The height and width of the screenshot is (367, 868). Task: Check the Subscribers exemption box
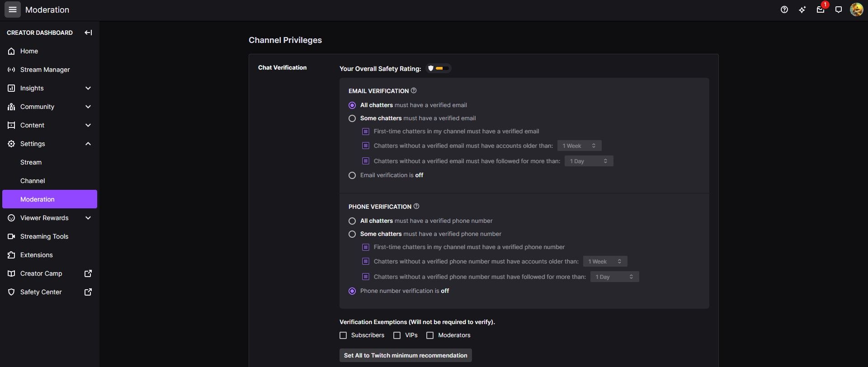[343, 335]
